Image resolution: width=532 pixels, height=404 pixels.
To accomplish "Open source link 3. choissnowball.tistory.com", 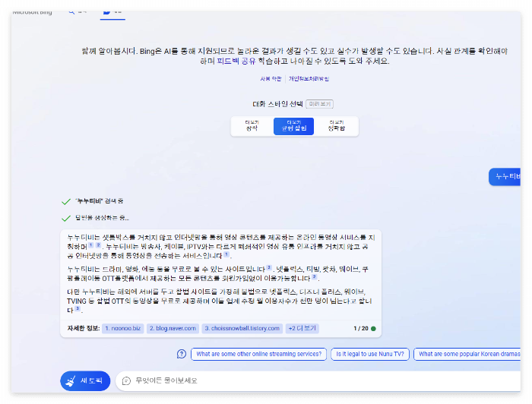I will (242, 328).
